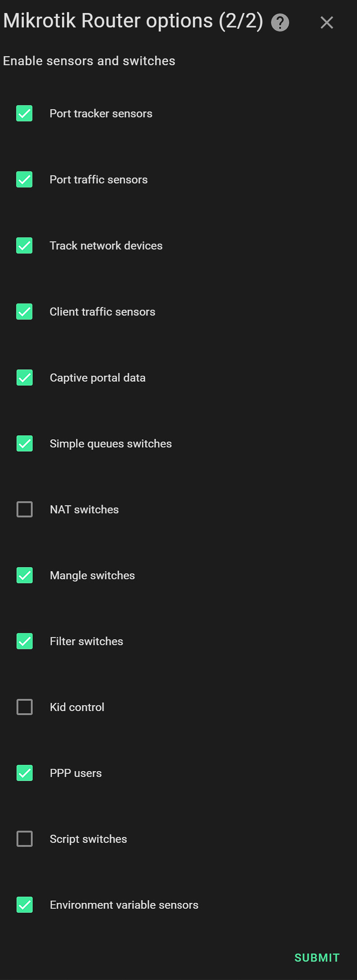
Task: Uncheck Port tracker sensors
Action: [x=24, y=114]
